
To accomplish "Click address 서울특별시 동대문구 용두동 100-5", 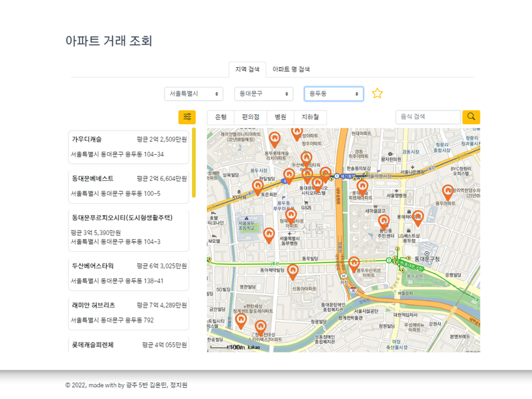I will (x=116, y=194).
